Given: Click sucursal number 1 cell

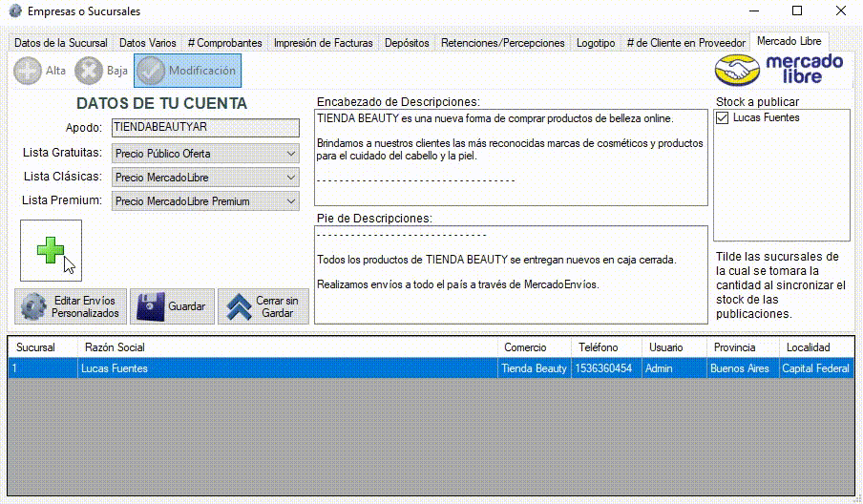Looking at the screenshot, I should click(42, 368).
